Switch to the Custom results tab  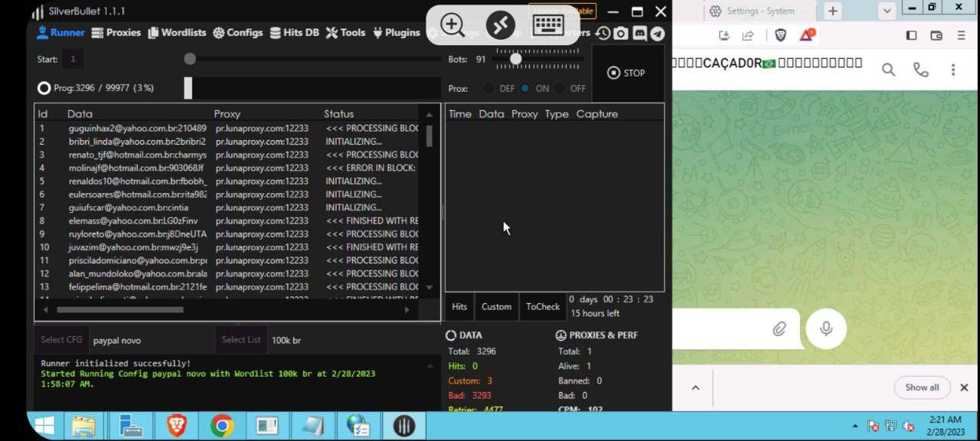coord(496,306)
